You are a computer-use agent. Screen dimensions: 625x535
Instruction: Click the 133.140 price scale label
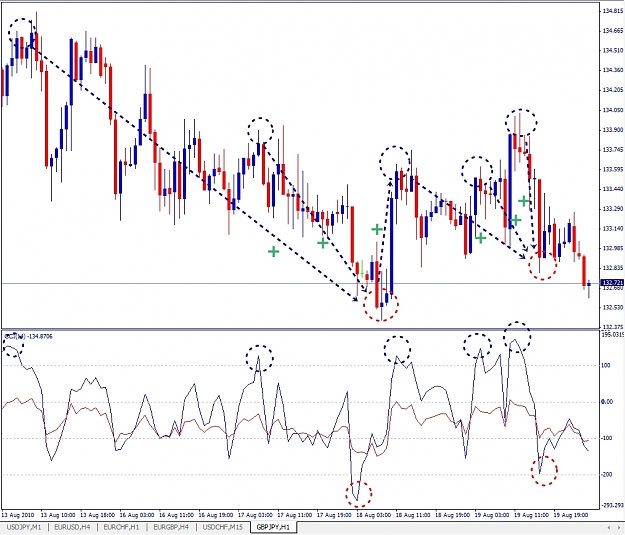point(613,228)
